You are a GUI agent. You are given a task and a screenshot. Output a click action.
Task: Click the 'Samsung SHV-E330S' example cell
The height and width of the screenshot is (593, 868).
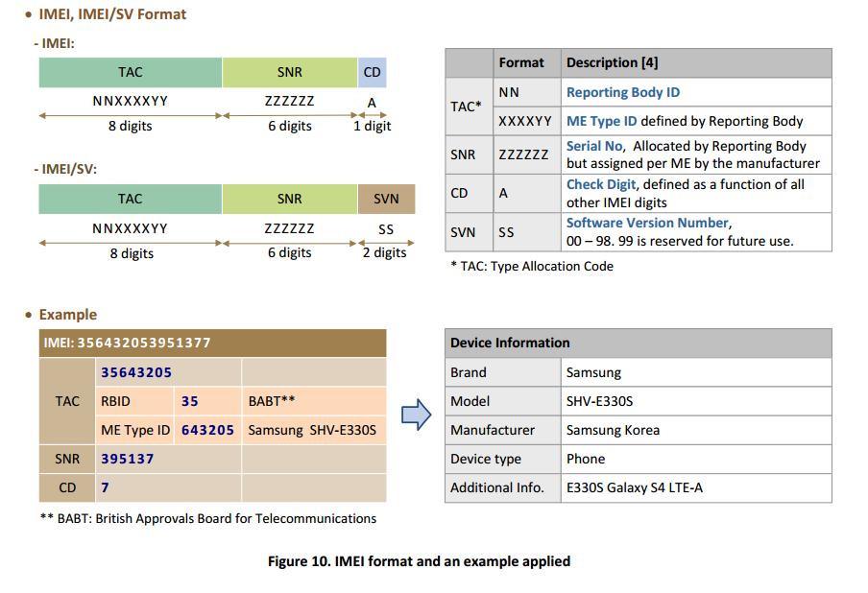click(314, 431)
